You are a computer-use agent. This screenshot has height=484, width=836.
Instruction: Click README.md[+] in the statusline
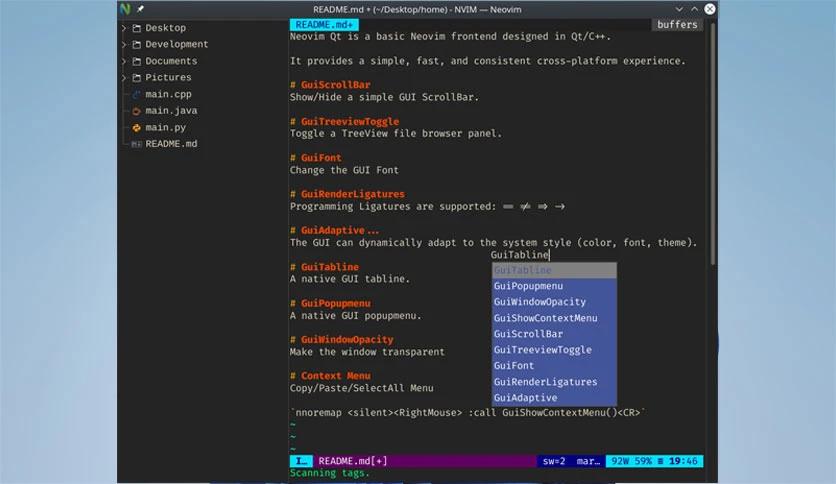353,461
